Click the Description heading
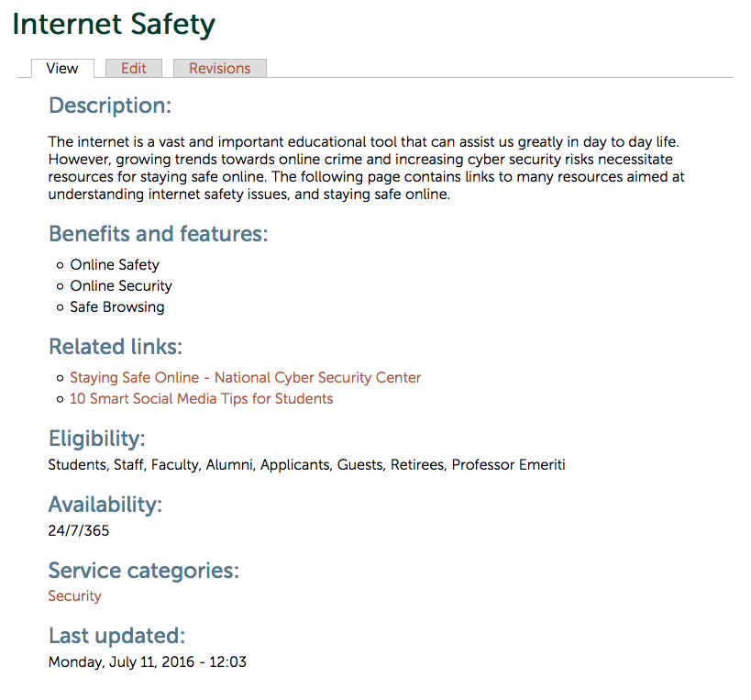 pyautogui.click(x=110, y=106)
